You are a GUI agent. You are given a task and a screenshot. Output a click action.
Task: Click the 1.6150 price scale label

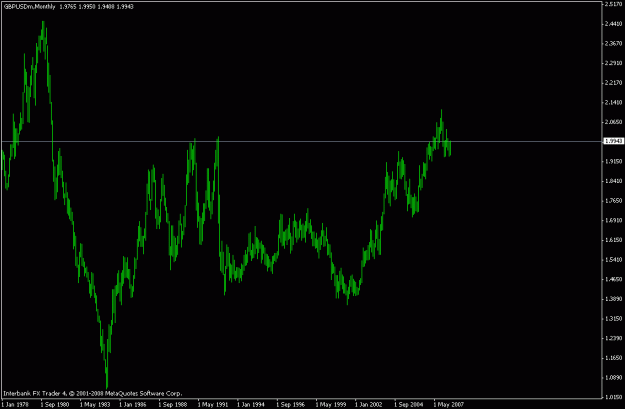click(x=613, y=240)
